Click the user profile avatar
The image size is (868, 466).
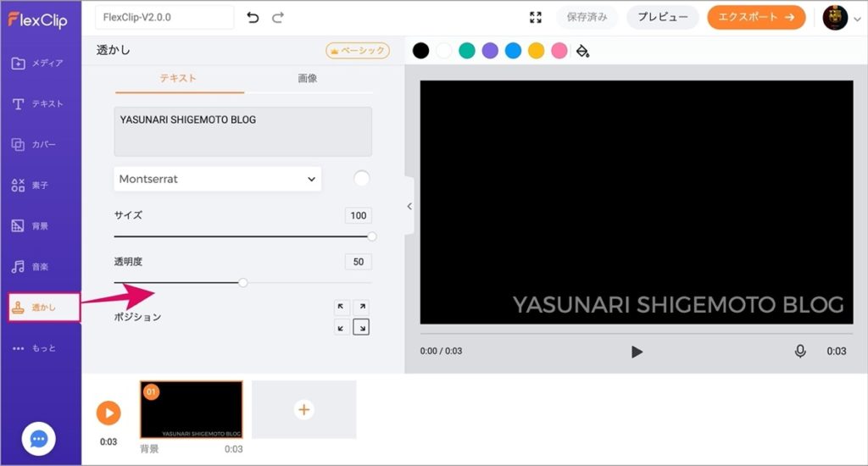pyautogui.click(x=835, y=18)
